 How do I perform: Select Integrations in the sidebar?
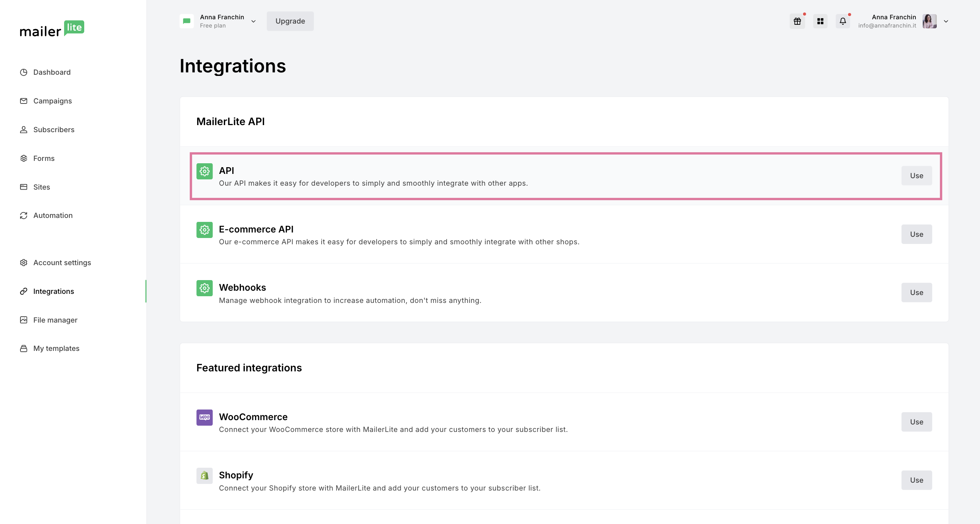coord(54,291)
